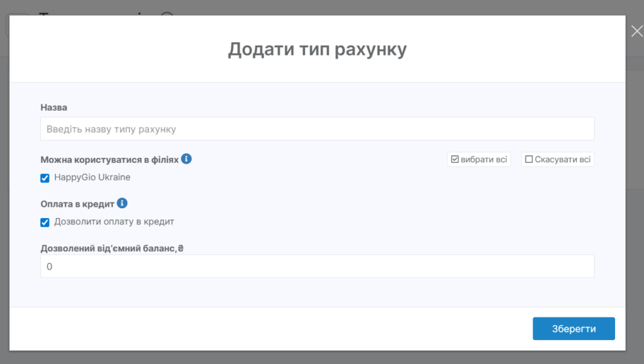Click the info icon beside branches label

[x=186, y=159]
